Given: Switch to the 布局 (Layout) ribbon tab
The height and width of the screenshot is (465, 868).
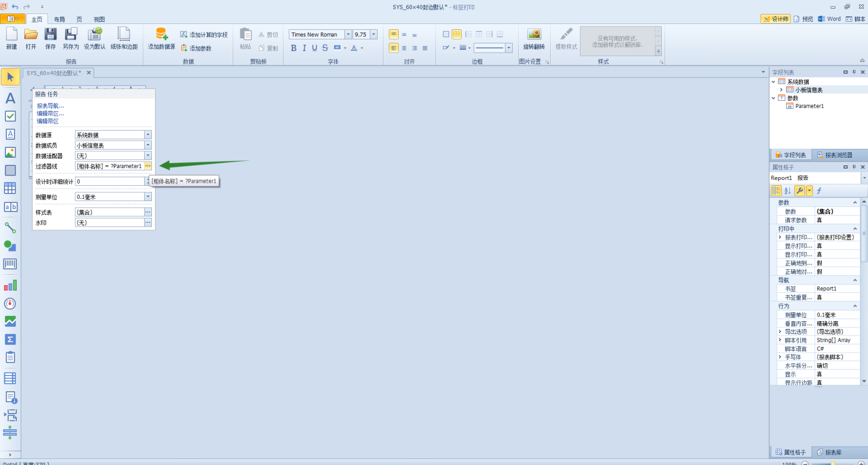Looking at the screenshot, I should 59,20.
